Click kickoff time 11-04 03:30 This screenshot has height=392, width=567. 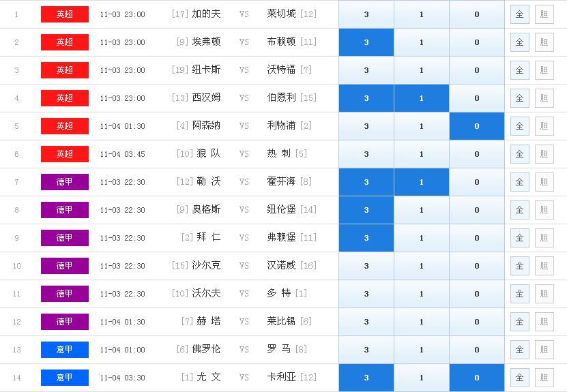point(123,378)
